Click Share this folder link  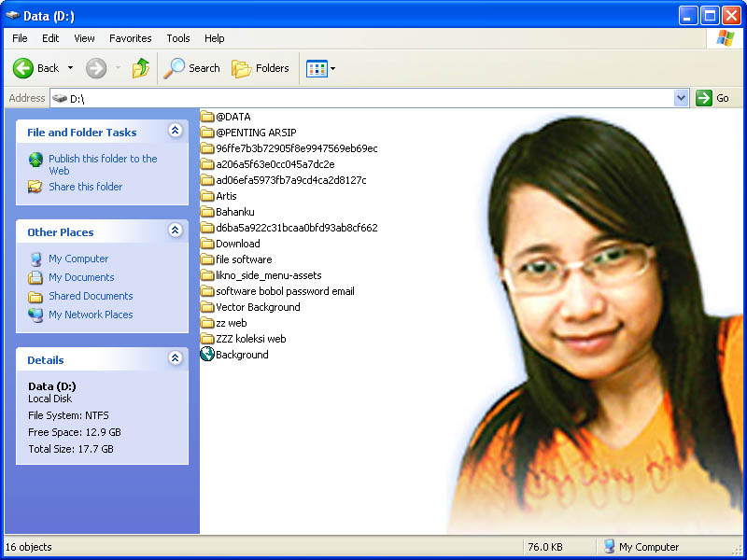tap(86, 187)
